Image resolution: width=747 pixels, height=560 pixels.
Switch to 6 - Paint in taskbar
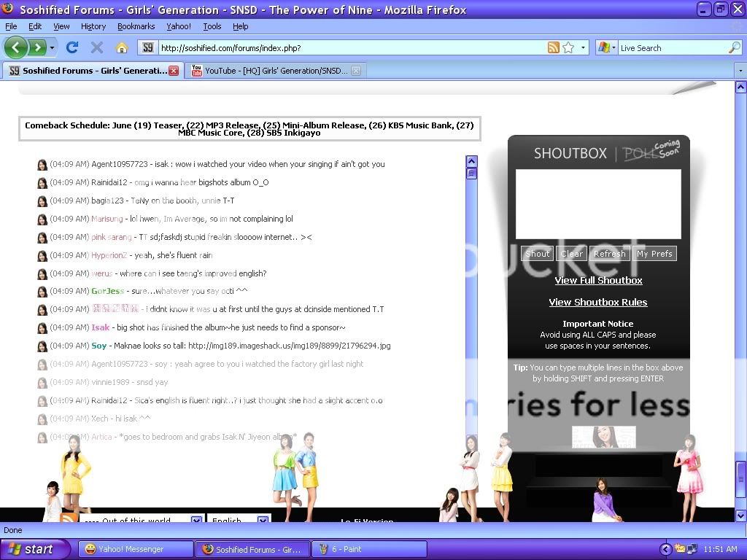tap(368, 549)
